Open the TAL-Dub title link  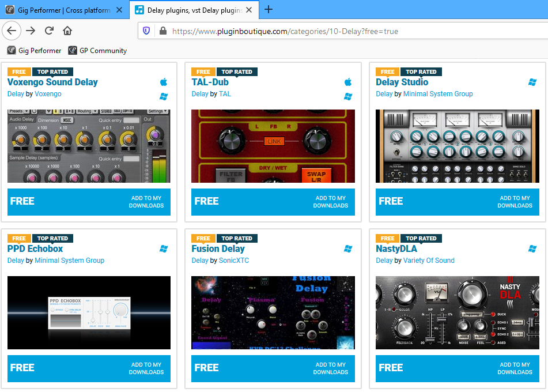click(210, 82)
